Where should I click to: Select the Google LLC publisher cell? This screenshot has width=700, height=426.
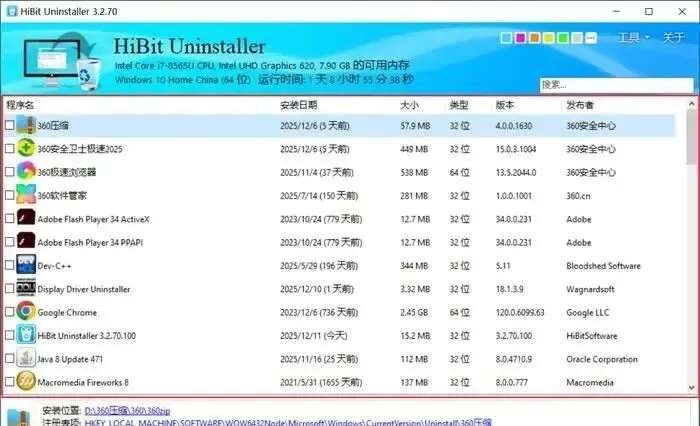coord(588,312)
